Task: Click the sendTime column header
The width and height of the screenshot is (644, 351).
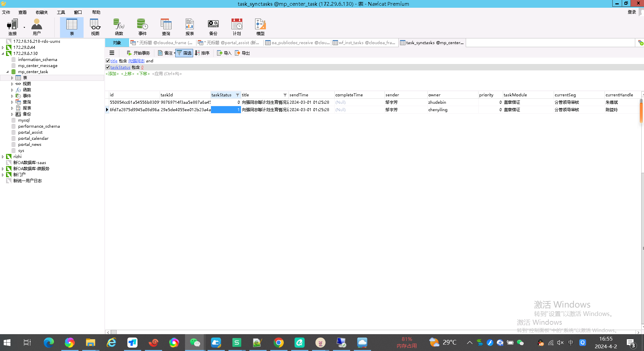Action: 311,95
